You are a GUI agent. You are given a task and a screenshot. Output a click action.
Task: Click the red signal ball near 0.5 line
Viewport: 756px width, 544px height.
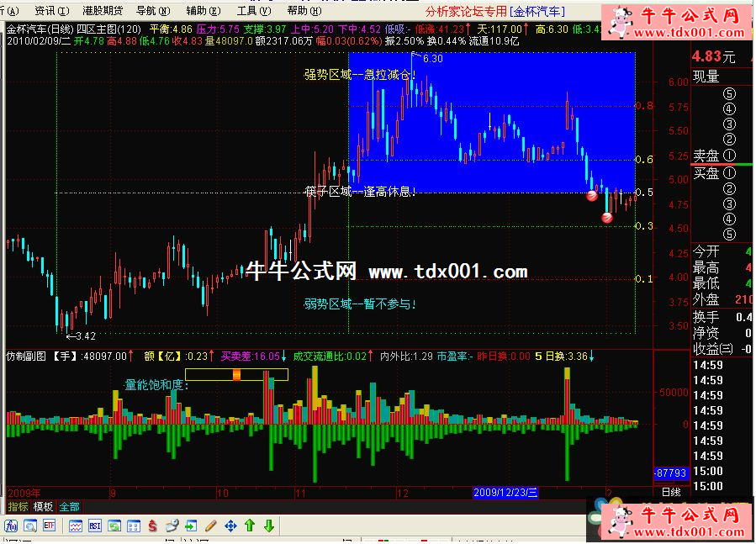592,195
